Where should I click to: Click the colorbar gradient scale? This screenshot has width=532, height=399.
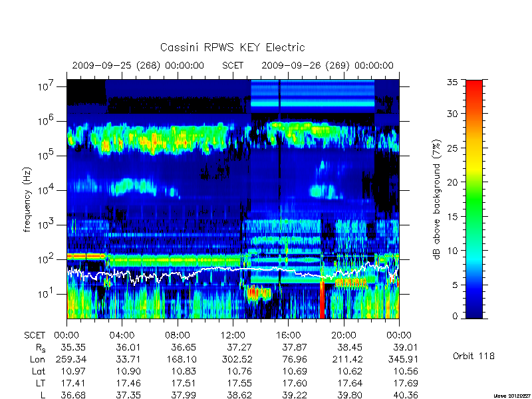point(474,199)
